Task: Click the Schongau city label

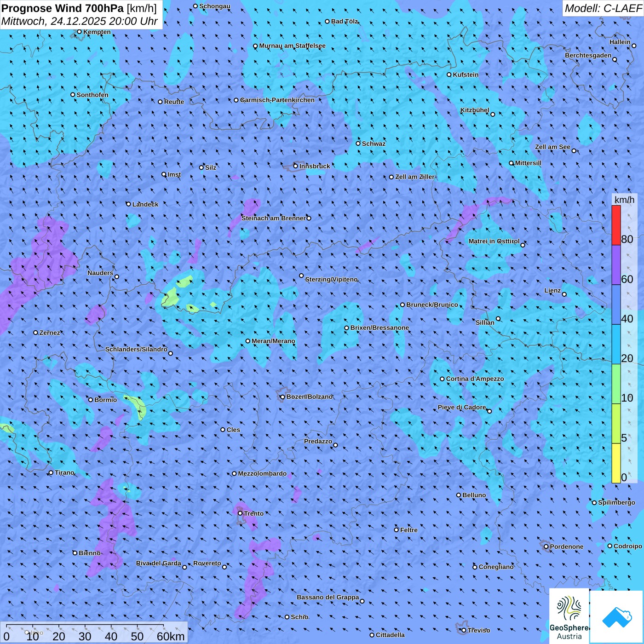Action: coord(214,6)
